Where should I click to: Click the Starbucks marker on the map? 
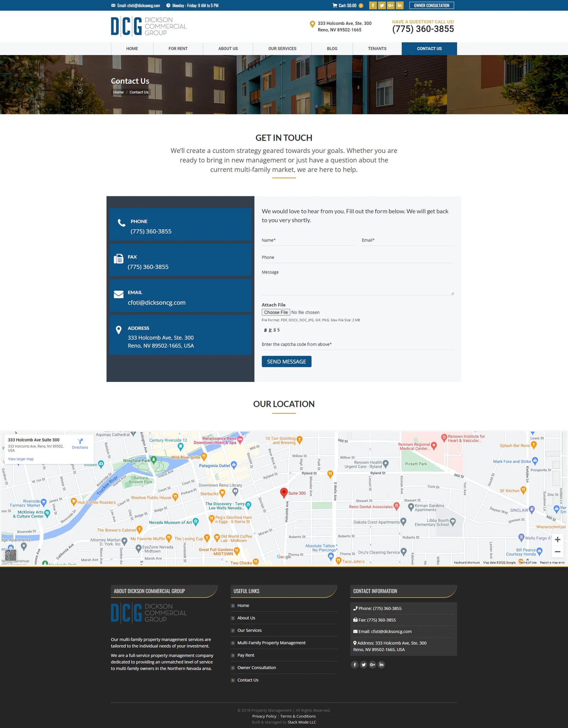pos(222,493)
